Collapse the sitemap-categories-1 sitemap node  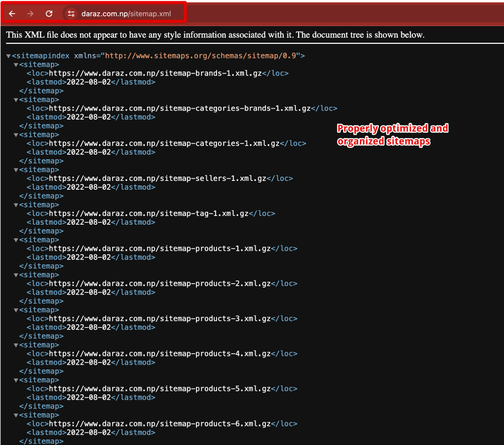(16, 135)
